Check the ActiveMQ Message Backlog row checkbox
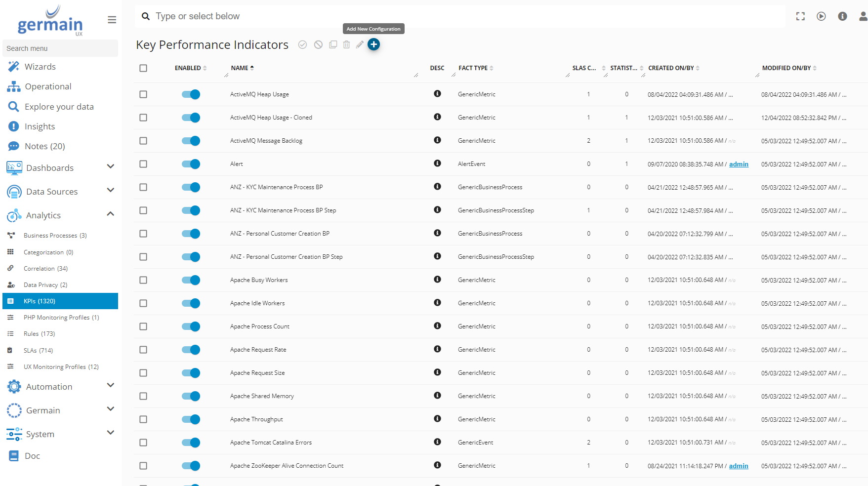Image resolution: width=868 pixels, height=486 pixels. [143, 141]
